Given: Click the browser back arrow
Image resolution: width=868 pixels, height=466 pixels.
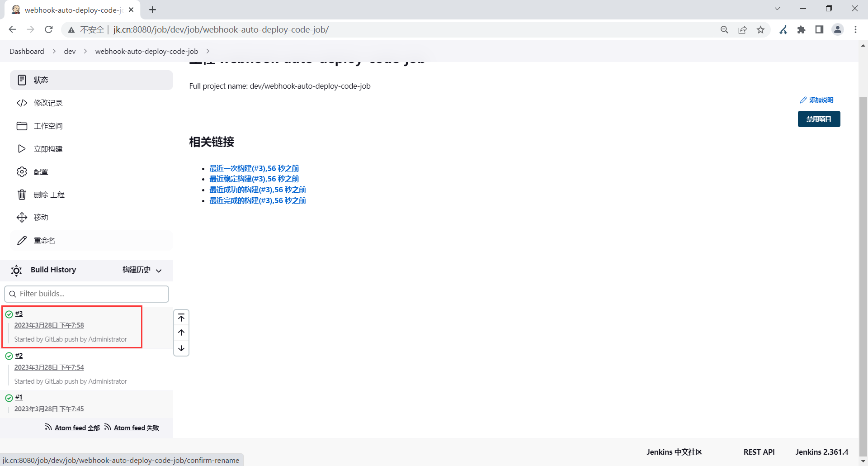Looking at the screenshot, I should 12,29.
